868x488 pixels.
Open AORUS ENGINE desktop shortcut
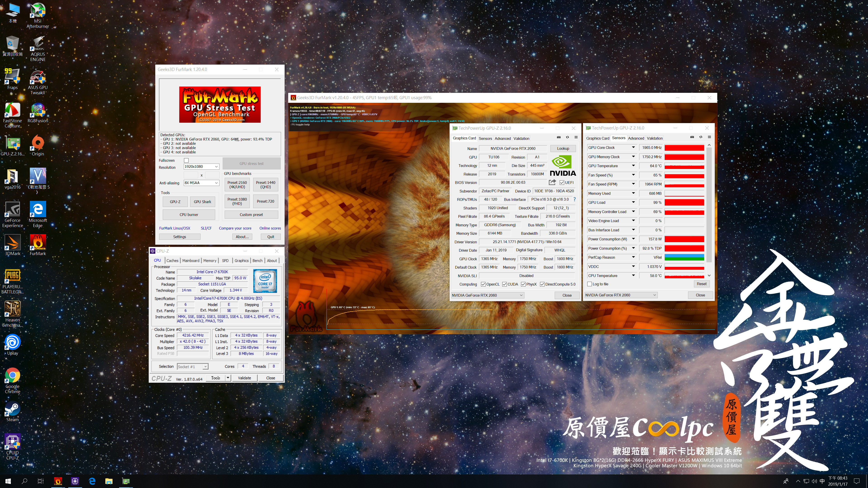[37, 49]
